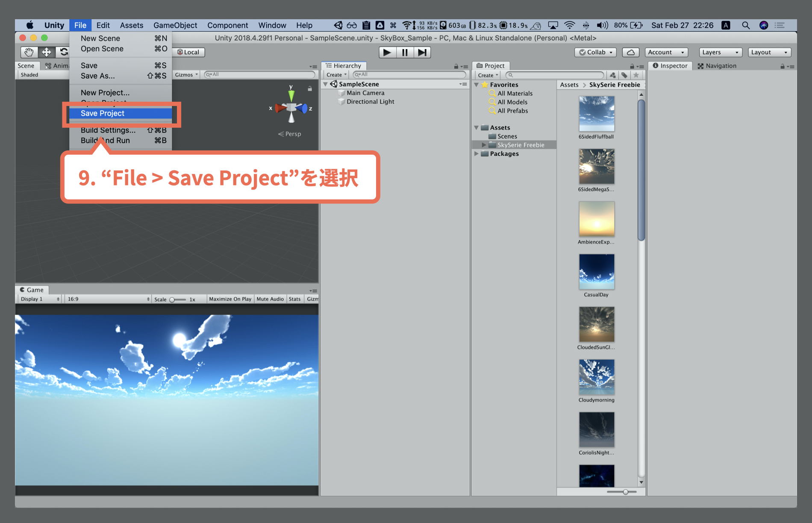Screen dimensions: 812x523
Task: Click Hierarchy search field
Action: point(409,75)
